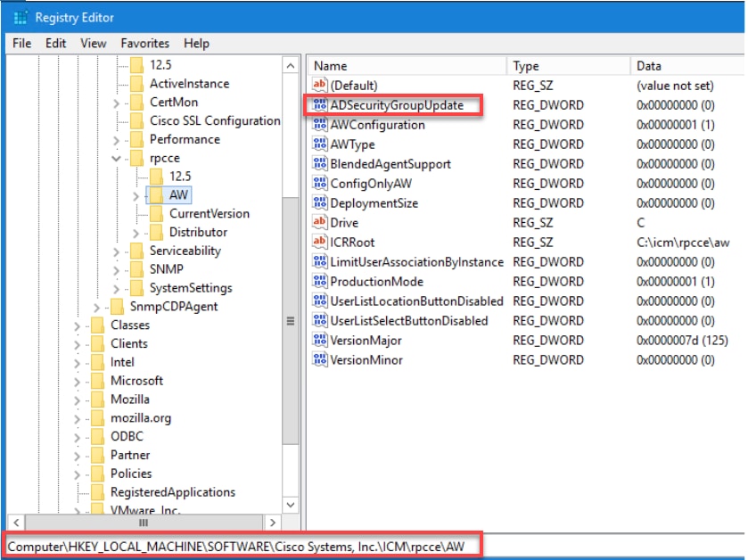Click the string value icon beside ICRRoot
The image size is (748, 560).
coord(320,242)
